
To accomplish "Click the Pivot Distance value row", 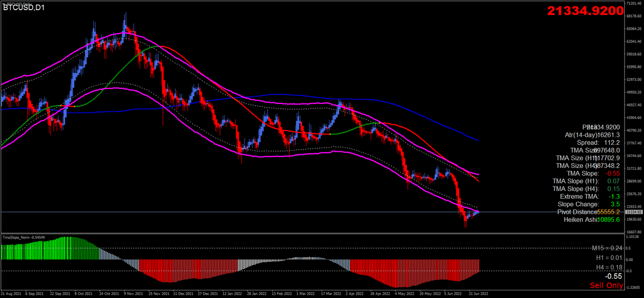I will [589, 212].
